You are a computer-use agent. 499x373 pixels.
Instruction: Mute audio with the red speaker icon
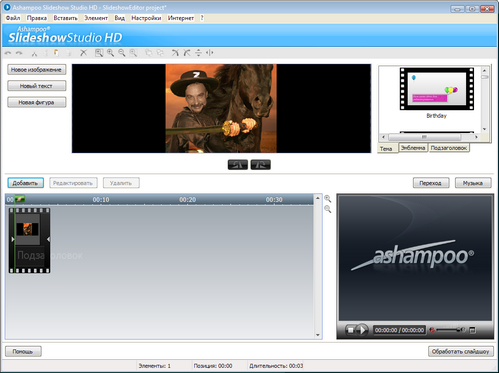432,330
